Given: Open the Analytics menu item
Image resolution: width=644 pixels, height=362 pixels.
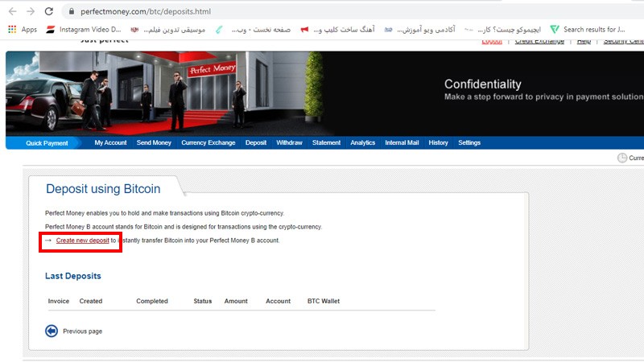Looking at the screenshot, I should (363, 143).
